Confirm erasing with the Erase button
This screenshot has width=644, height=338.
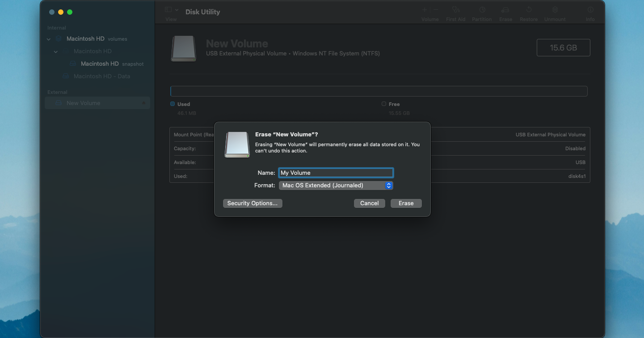pos(406,203)
